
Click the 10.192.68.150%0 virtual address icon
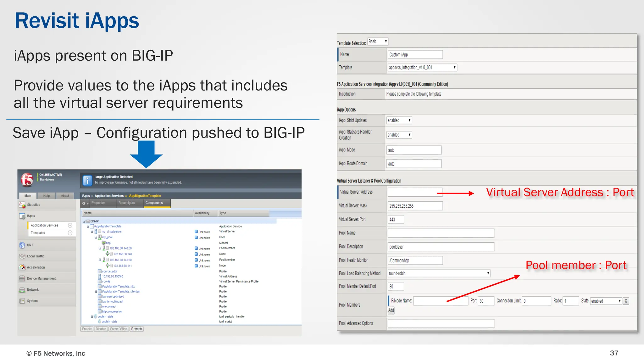click(x=100, y=277)
